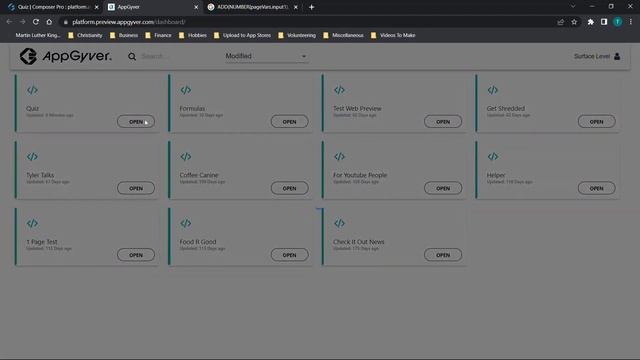Image resolution: width=640 pixels, height=360 pixels.
Task: Click the browser address bar URL
Action: click(x=129, y=22)
